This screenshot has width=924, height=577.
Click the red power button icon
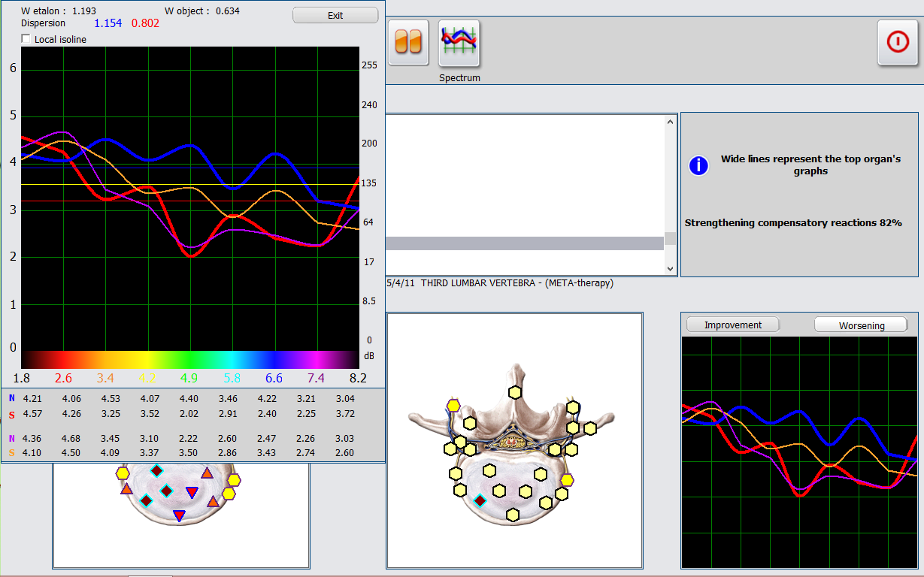pos(898,42)
